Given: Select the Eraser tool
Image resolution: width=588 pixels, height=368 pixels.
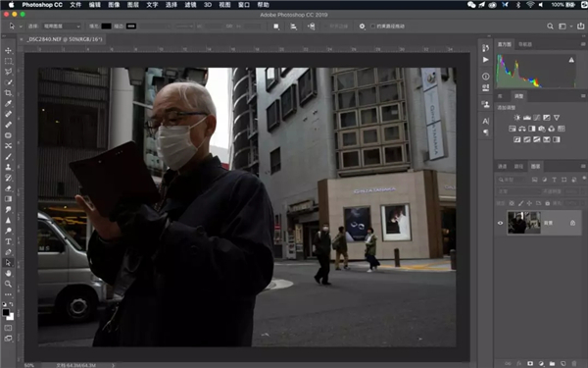Looking at the screenshot, I should (8, 188).
